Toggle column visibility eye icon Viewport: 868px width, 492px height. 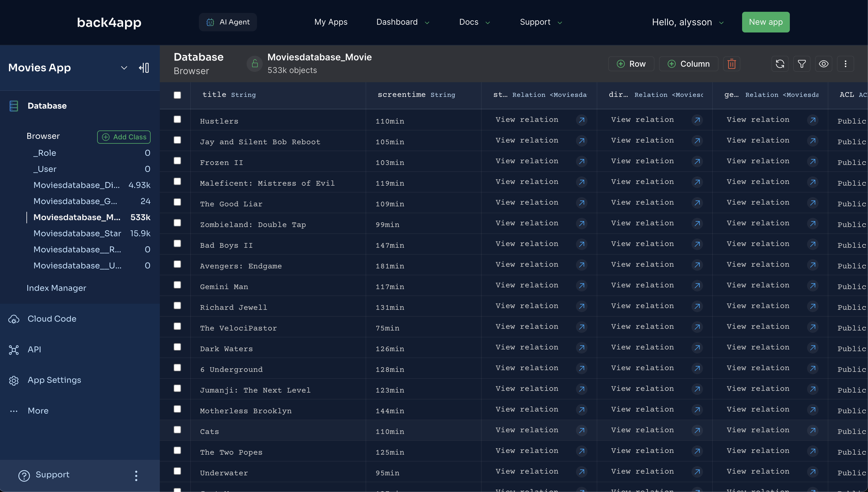coord(823,64)
